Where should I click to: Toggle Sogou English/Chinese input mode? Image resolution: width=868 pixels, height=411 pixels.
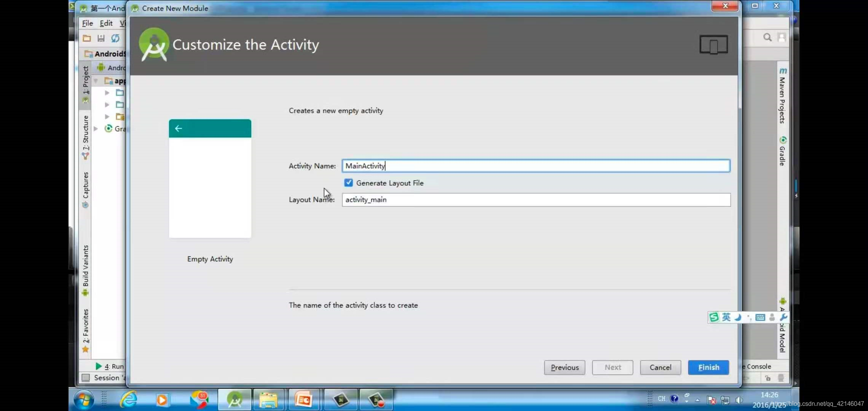(x=726, y=317)
